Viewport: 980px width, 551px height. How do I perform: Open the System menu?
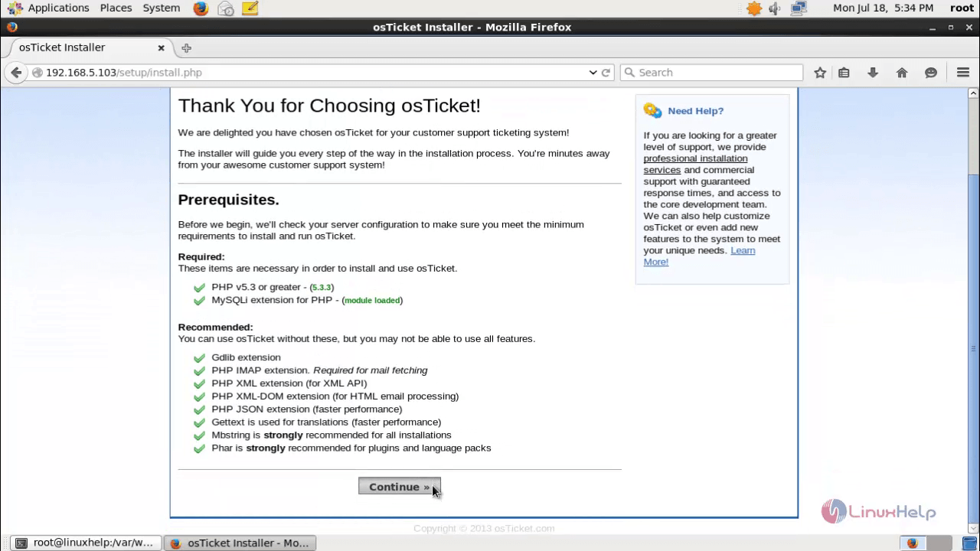pyautogui.click(x=161, y=8)
